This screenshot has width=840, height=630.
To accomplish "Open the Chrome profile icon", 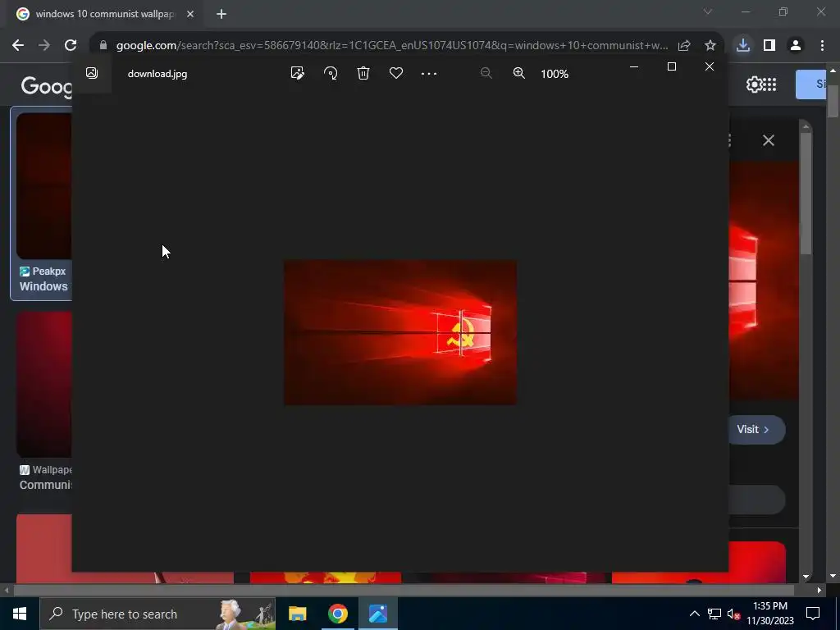I will (796, 46).
